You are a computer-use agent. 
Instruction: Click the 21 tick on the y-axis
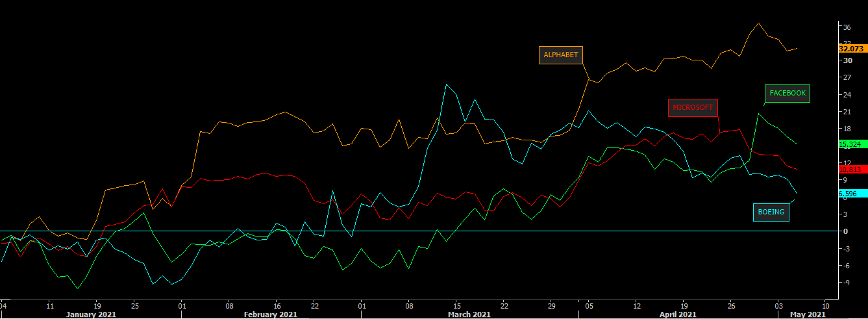tap(847, 112)
